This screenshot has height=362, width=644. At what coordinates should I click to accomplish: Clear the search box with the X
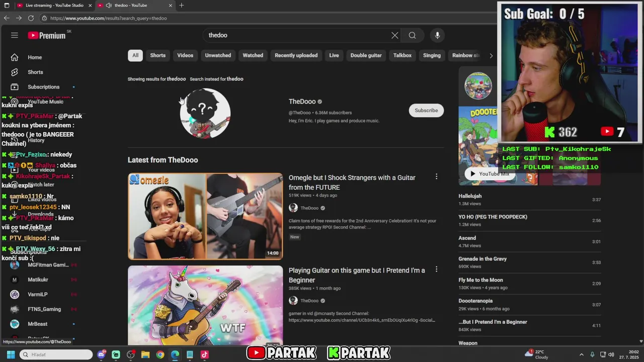pos(395,35)
